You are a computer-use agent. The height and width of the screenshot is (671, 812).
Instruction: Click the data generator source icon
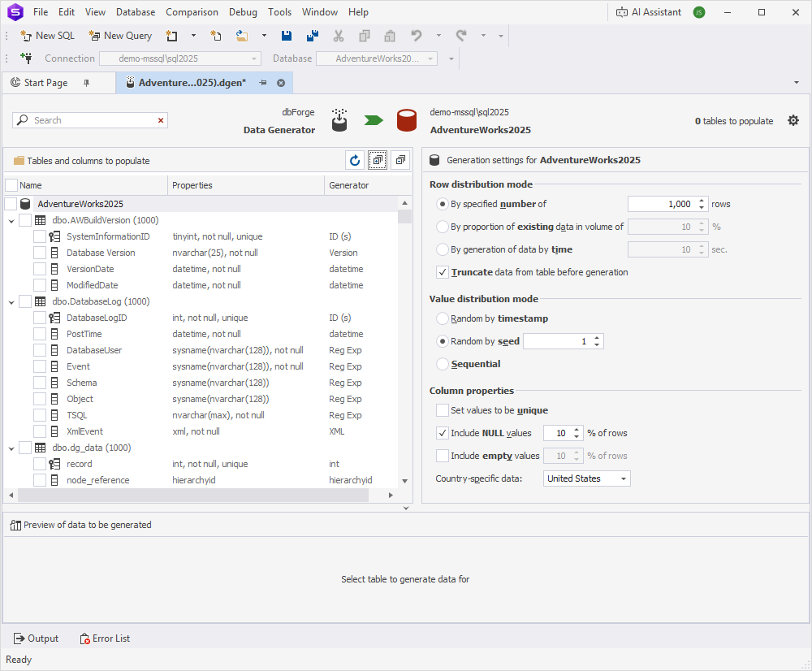pyautogui.click(x=339, y=120)
